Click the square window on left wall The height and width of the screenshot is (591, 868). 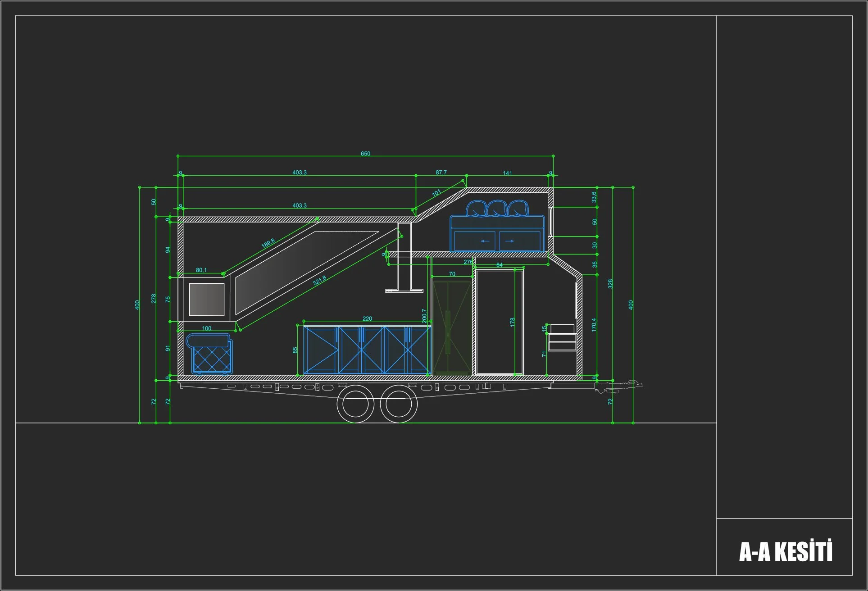click(207, 300)
